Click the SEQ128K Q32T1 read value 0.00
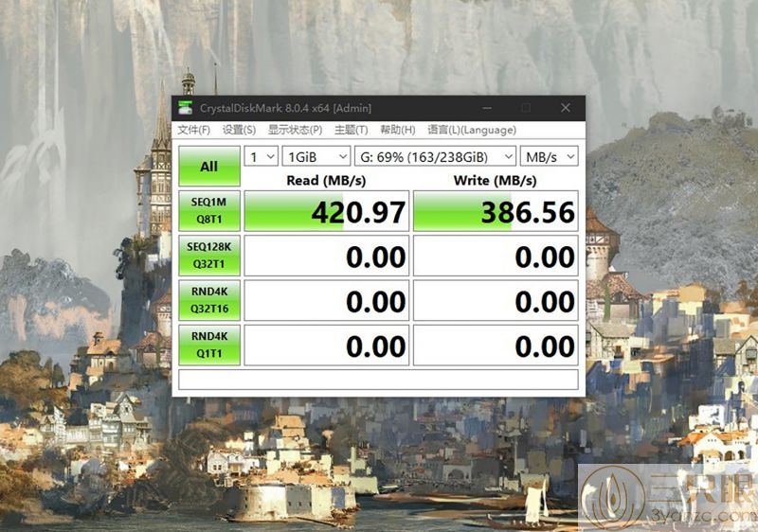The width and height of the screenshot is (758, 532). pos(327,256)
